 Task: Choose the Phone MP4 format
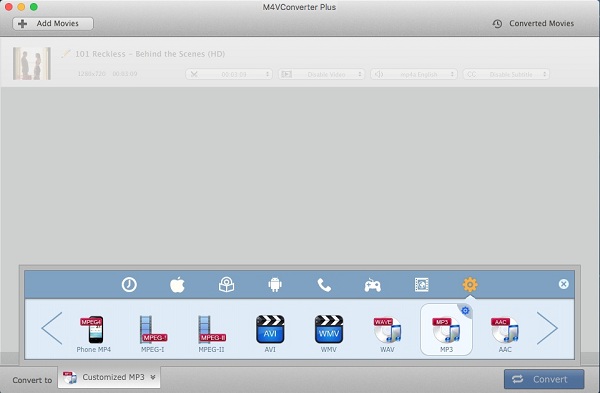(93, 334)
